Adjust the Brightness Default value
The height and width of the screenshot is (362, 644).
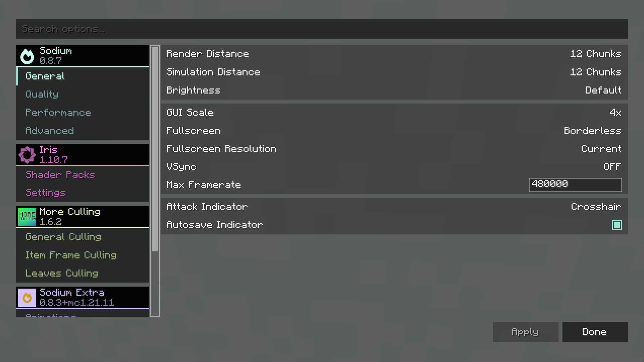click(x=603, y=90)
